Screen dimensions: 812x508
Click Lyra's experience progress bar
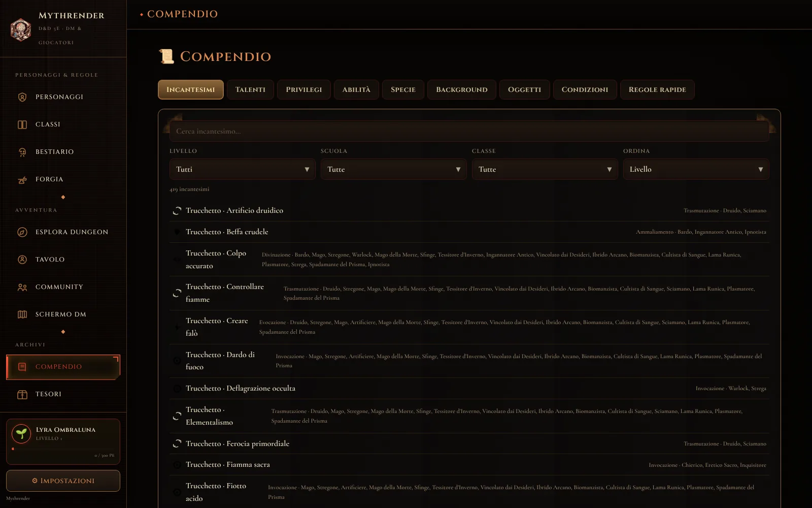63,449
